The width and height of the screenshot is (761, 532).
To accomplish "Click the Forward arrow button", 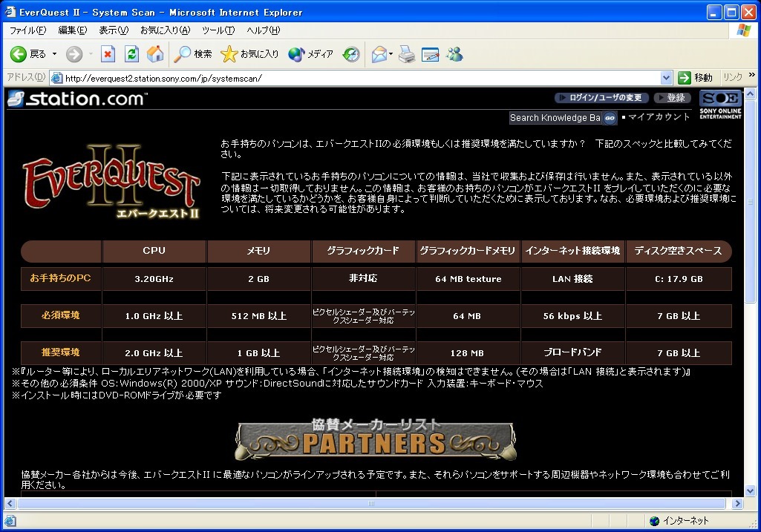I will 74,54.
